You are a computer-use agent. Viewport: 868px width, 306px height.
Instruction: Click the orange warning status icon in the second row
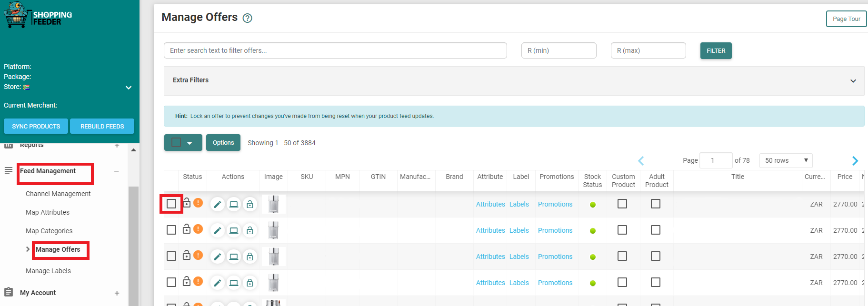[x=198, y=229]
